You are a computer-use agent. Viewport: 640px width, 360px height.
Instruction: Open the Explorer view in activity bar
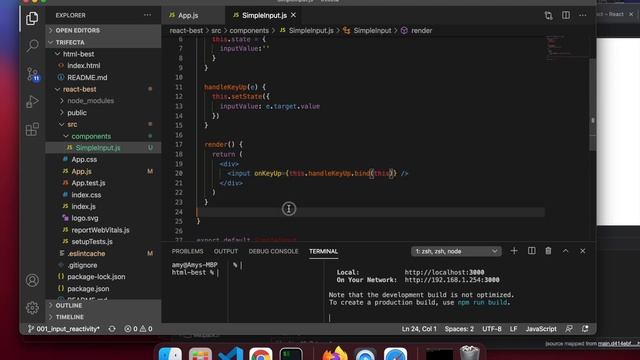tap(32, 18)
